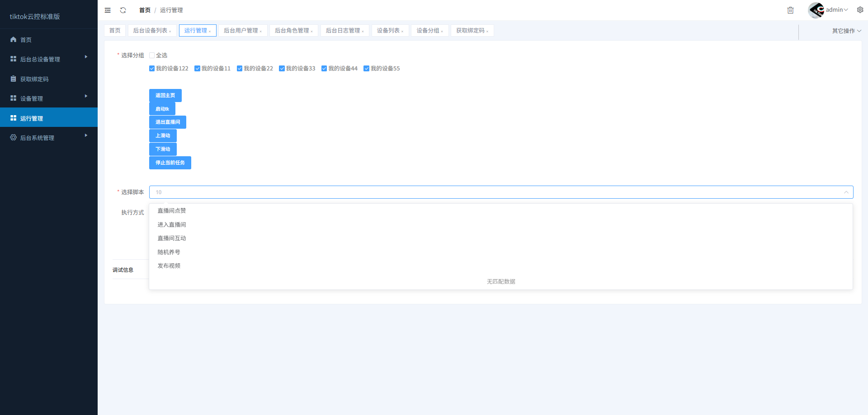Switch to the 设备列表 tab
Image resolution: width=868 pixels, height=415 pixels.
click(388, 30)
